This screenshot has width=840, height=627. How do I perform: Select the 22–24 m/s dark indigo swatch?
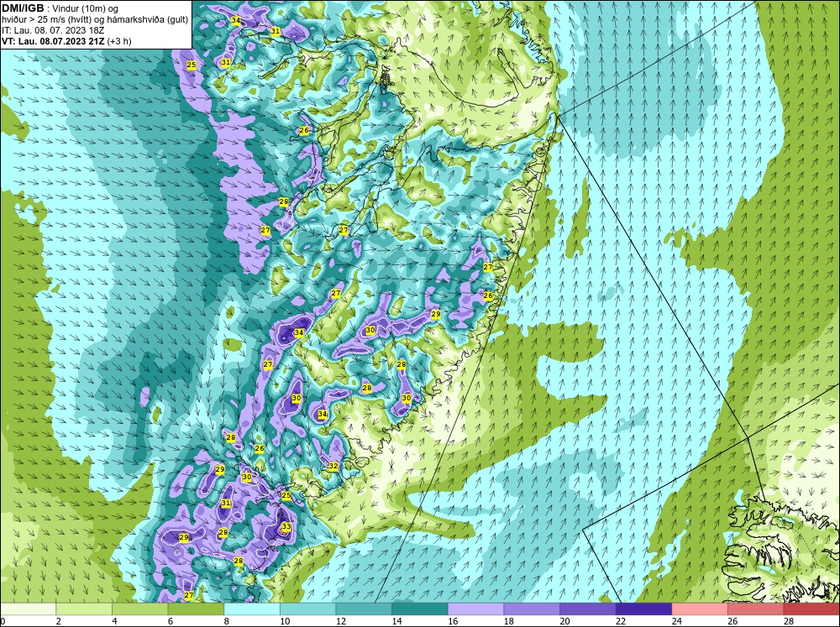tap(643, 609)
